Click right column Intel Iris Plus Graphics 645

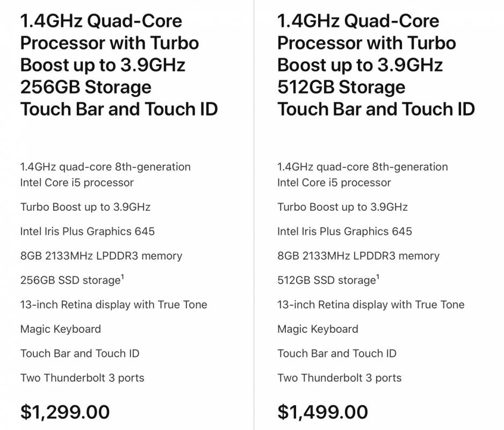(344, 231)
